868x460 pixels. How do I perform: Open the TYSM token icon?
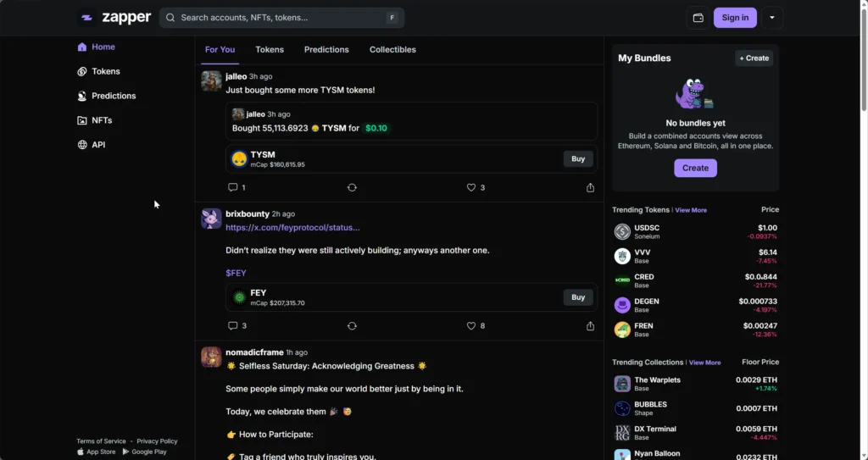coord(239,159)
